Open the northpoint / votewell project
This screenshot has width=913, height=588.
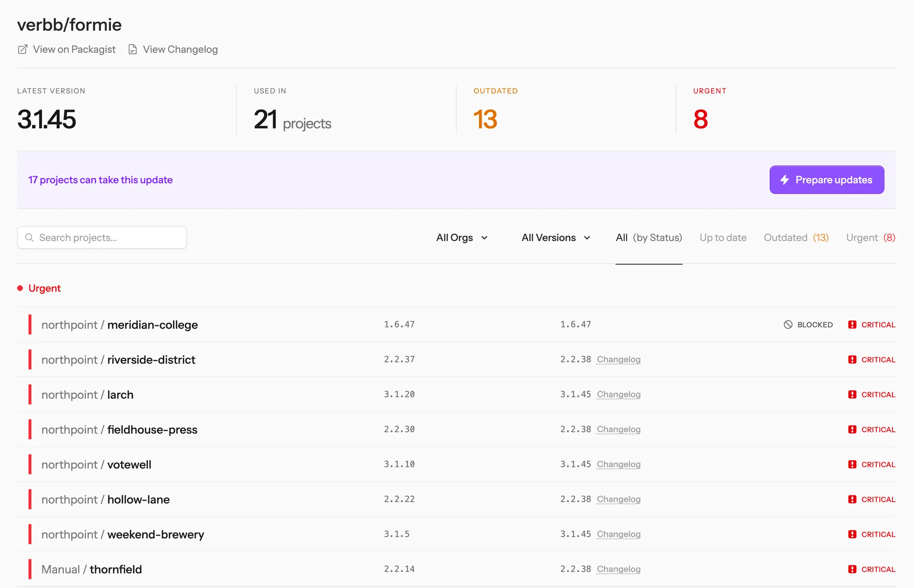pyautogui.click(x=96, y=465)
